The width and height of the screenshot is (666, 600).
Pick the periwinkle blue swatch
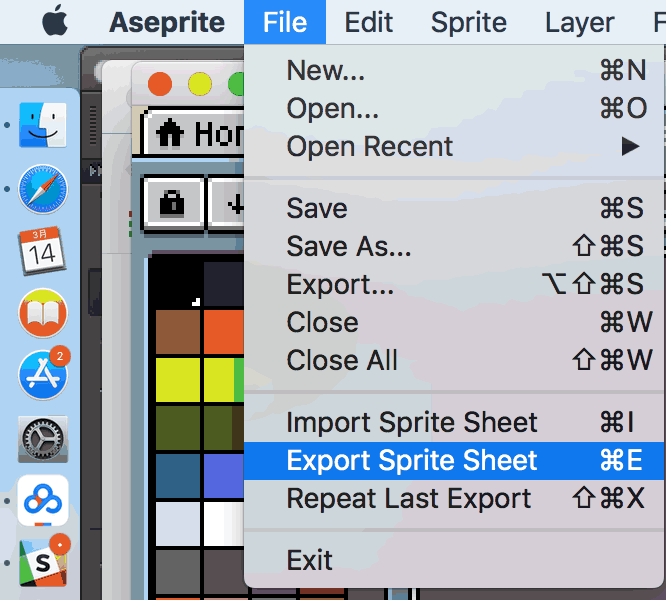tap(224, 476)
